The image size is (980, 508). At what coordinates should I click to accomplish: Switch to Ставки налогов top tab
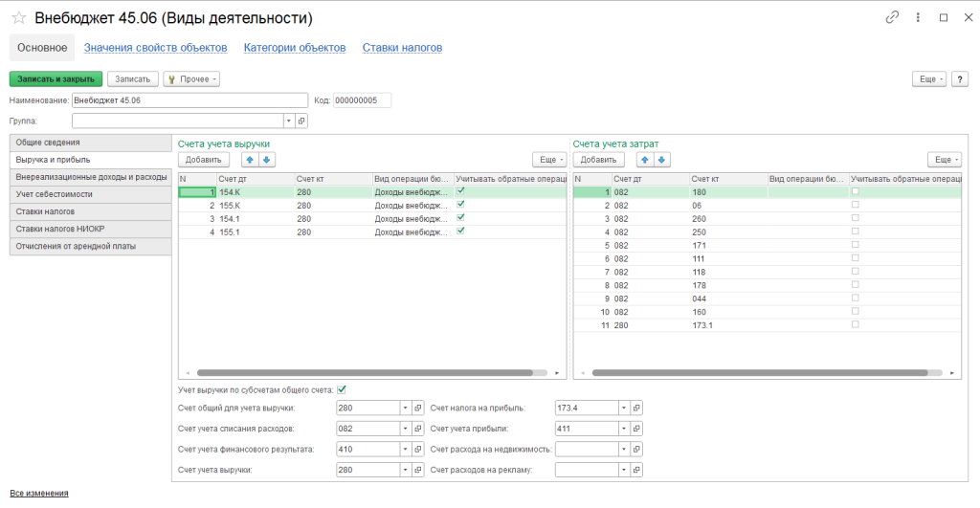point(402,47)
